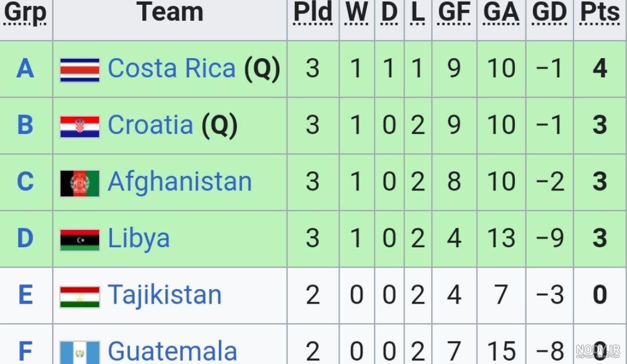Go to Group B link

(x=25, y=125)
